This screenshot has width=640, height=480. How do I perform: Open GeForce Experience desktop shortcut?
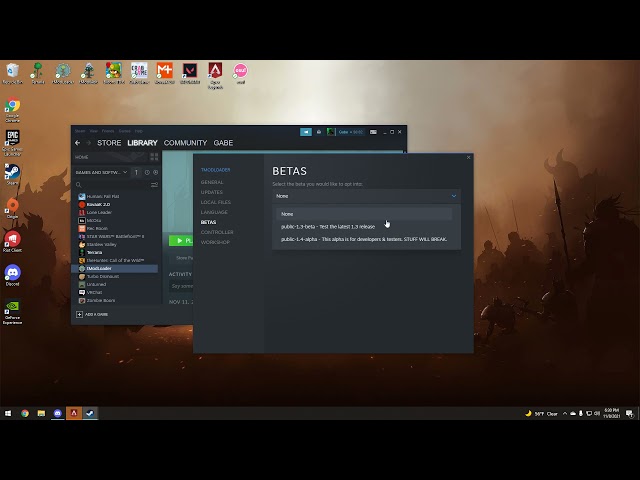point(12,312)
